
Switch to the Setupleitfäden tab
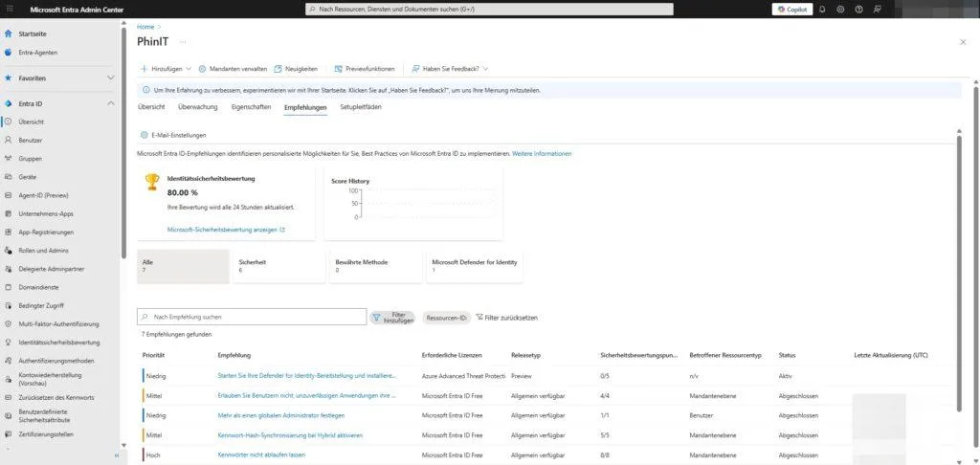click(x=361, y=107)
